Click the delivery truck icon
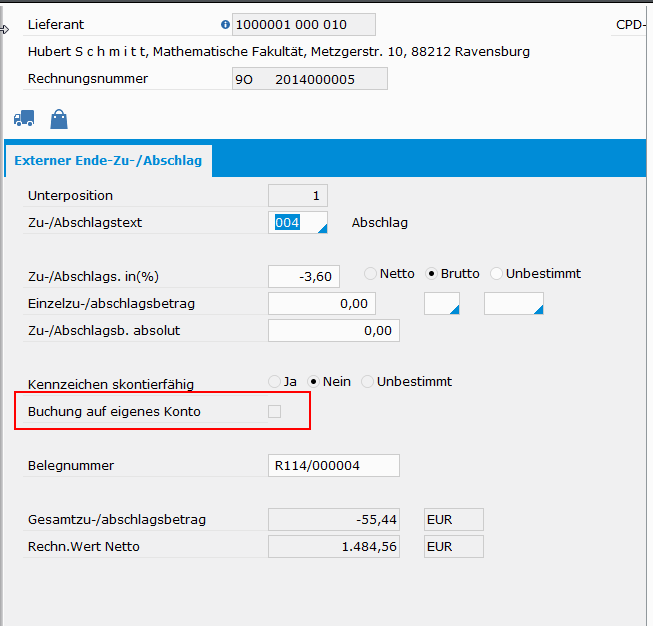This screenshot has height=626, width=653. click(x=24, y=118)
